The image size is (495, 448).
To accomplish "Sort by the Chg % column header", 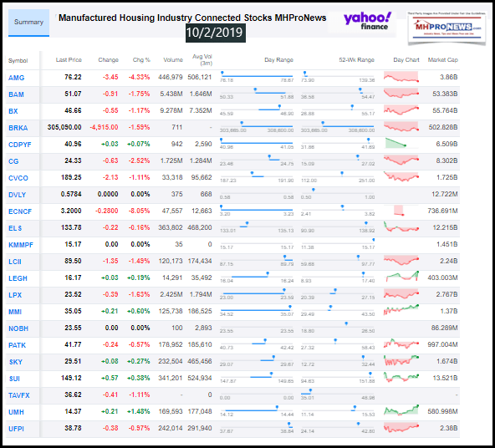I will 141,59.
